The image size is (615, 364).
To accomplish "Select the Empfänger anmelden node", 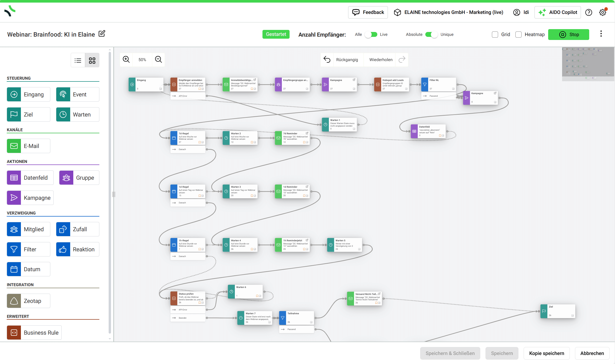I will coord(188,85).
